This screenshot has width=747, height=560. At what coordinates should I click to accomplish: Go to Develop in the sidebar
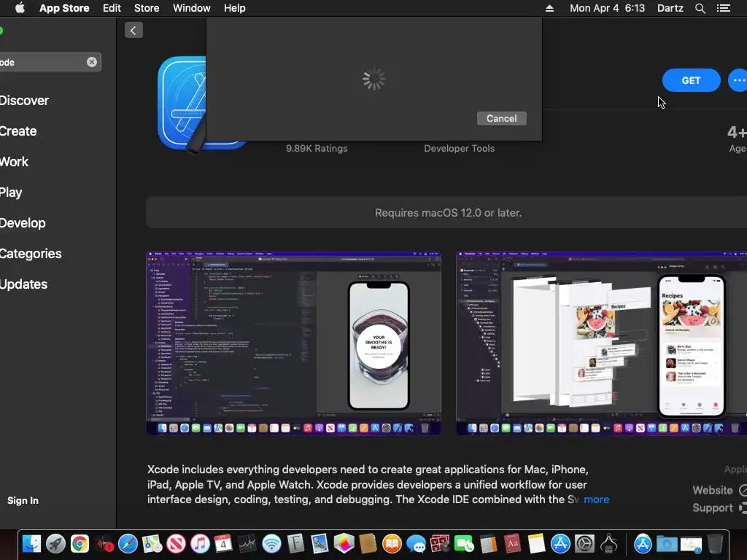[x=23, y=223]
